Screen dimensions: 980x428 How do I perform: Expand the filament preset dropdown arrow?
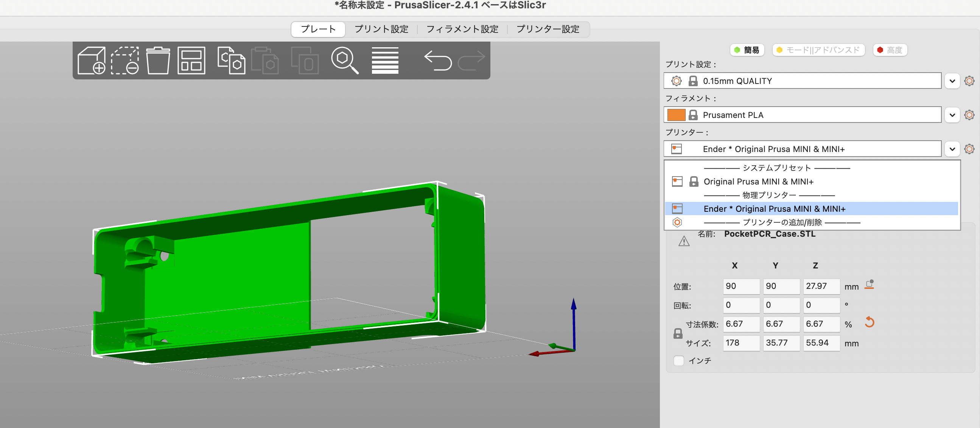pos(952,115)
